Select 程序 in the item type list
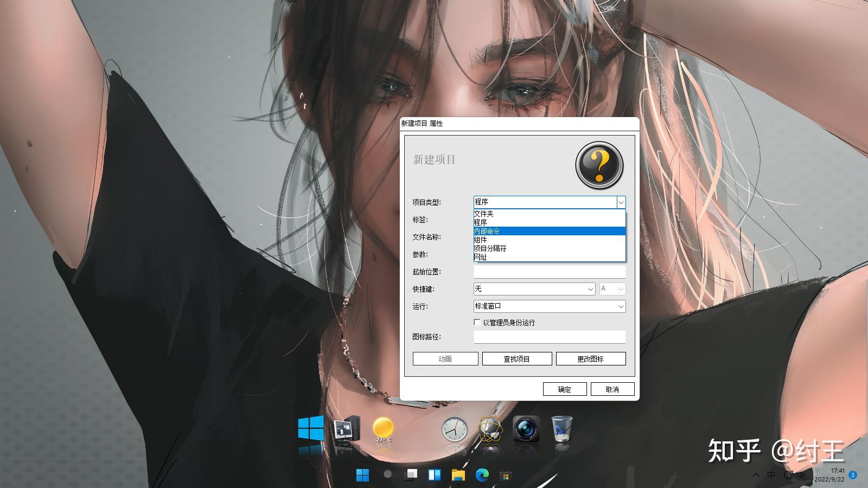 pos(550,222)
